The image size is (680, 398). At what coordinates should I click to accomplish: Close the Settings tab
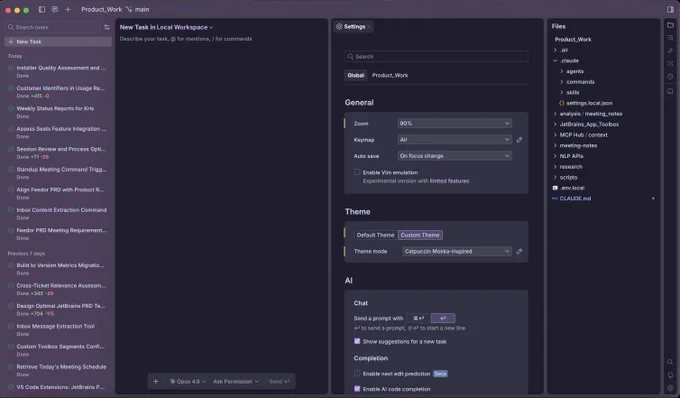[x=369, y=27]
